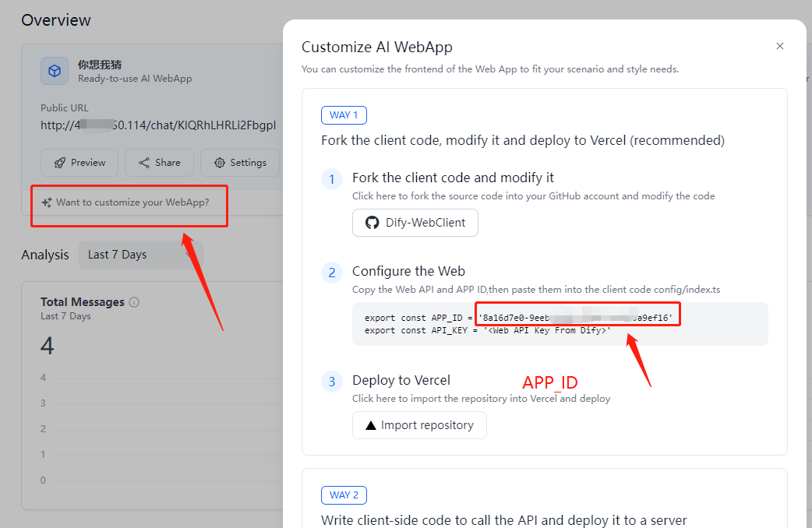
Task: Select the 你想我猜 app logo icon
Action: [x=53, y=71]
